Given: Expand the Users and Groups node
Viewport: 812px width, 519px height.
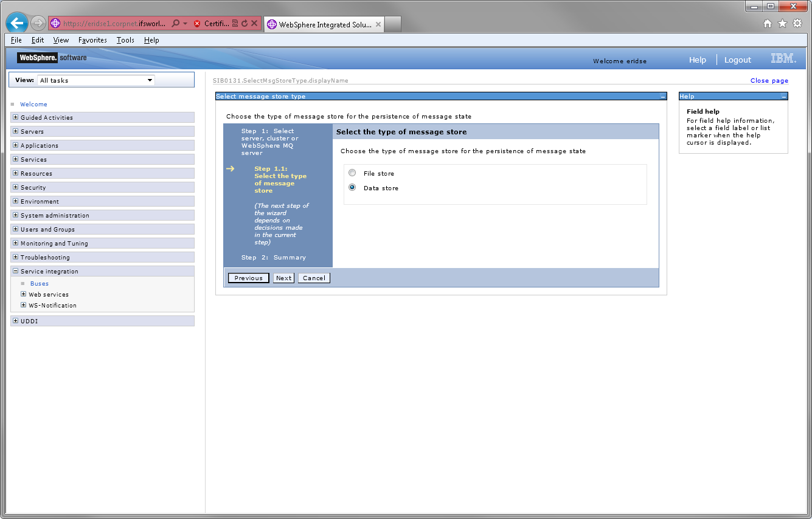Looking at the screenshot, I should [x=15, y=229].
